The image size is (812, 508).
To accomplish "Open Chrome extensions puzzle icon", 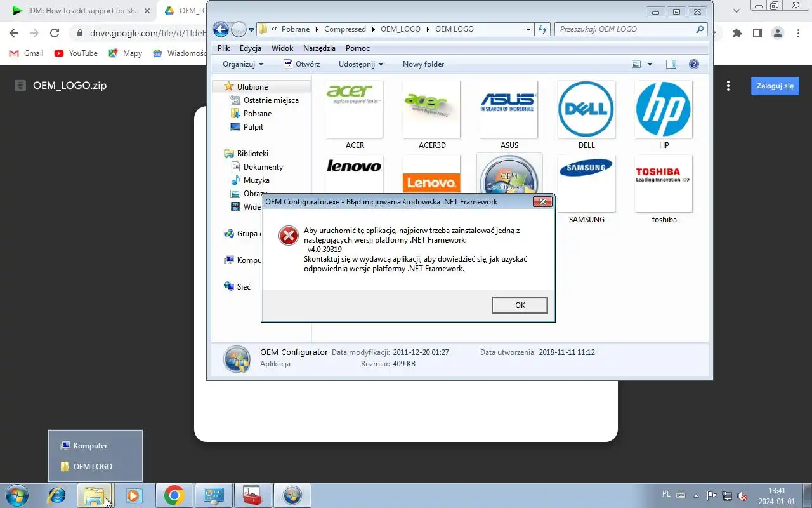I will pos(737,33).
